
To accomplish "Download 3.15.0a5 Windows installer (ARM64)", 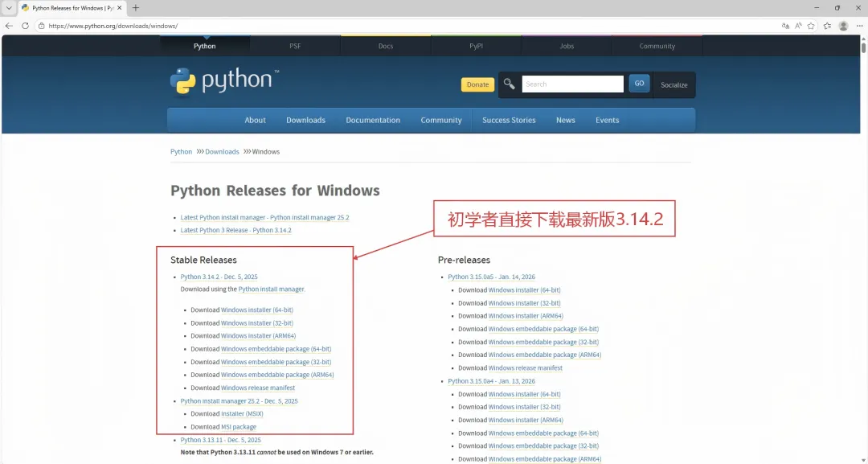I will coord(526,316).
